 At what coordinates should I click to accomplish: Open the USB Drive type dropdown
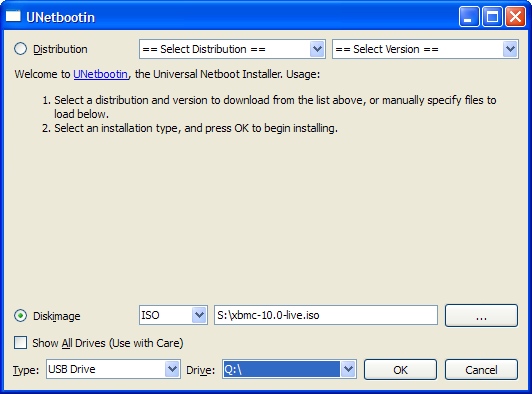[113, 369]
